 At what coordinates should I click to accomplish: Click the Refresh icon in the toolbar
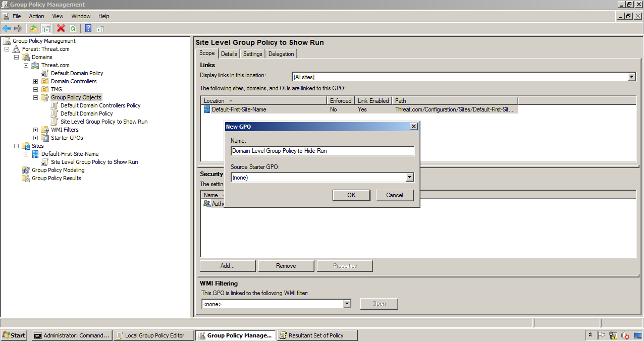pyautogui.click(x=73, y=28)
